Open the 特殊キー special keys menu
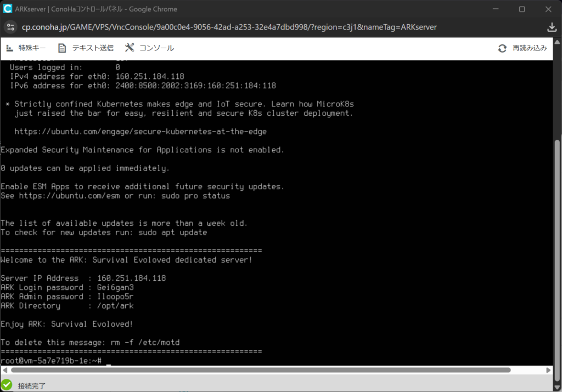562x392 pixels. [x=32, y=48]
